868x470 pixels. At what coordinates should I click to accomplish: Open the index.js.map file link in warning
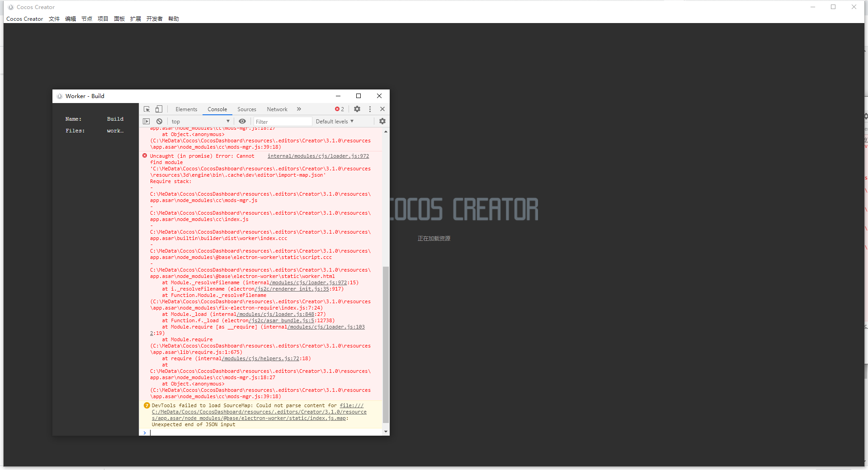point(259,412)
